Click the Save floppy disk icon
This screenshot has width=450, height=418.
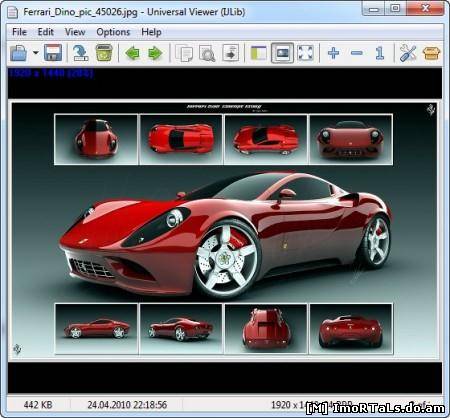(53, 53)
